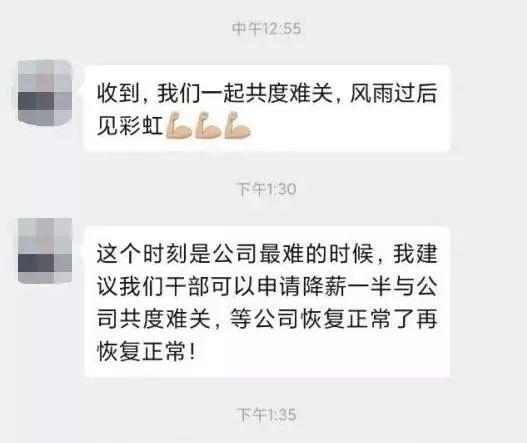Click the 下午1:35 timestamp
The height and width of the screenshot is (443, 527).
(x=267, y=415)
